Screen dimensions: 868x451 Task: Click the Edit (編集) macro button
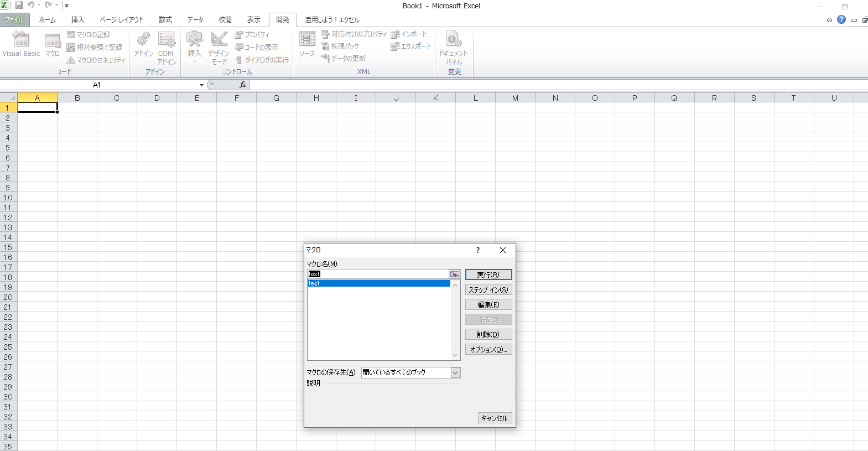(488, 304)
